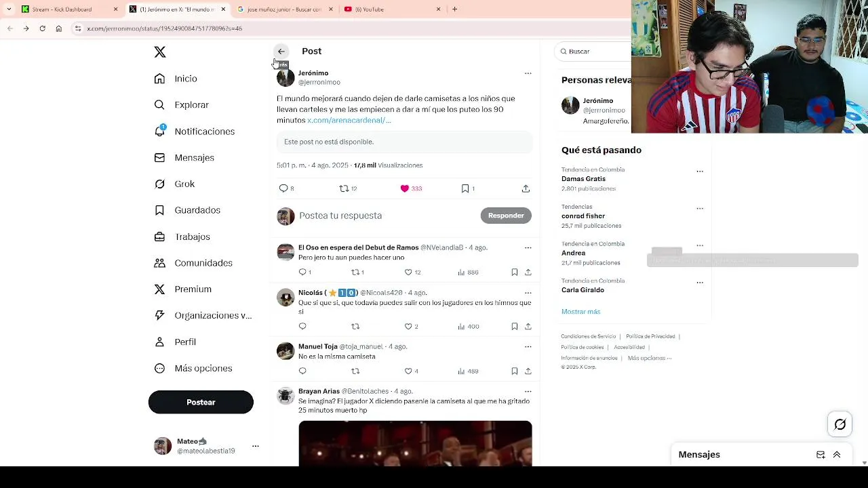Screen dimensions: 868x488
Task: Open Mensajes in sidebar
Action: click(184, 158)
